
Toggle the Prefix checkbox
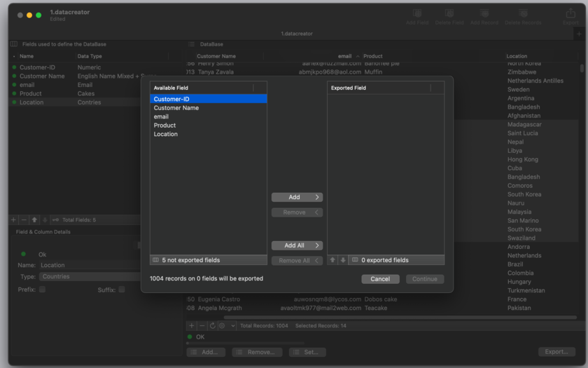click(43, 289)
